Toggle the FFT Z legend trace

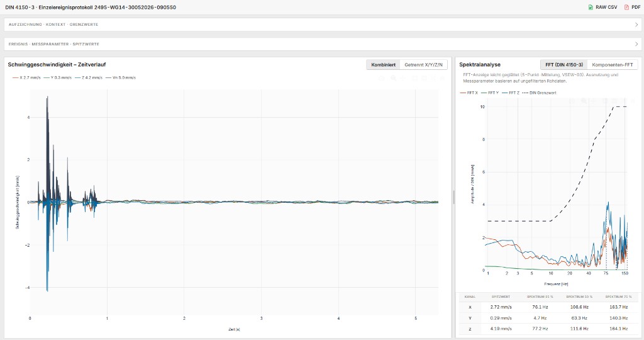coord(511,93)
